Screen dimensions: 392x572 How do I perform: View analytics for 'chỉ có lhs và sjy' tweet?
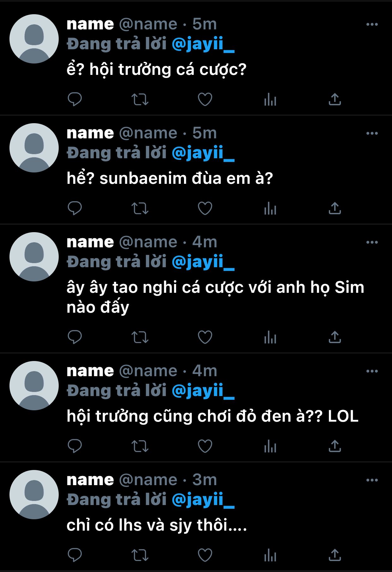pyautogui.click(x=270, y=555)
